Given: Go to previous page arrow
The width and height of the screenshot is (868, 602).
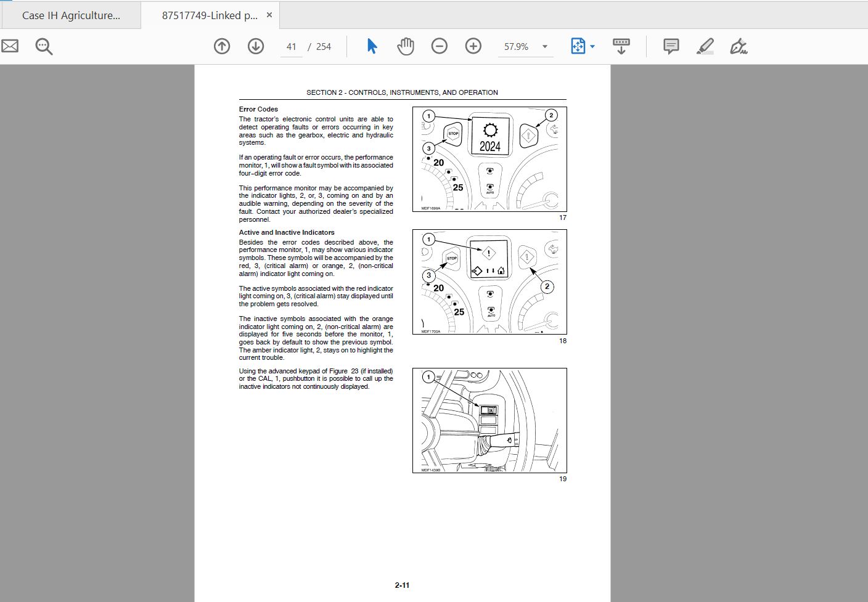Looking at the screenshot, I should click(x=222, y=46).
